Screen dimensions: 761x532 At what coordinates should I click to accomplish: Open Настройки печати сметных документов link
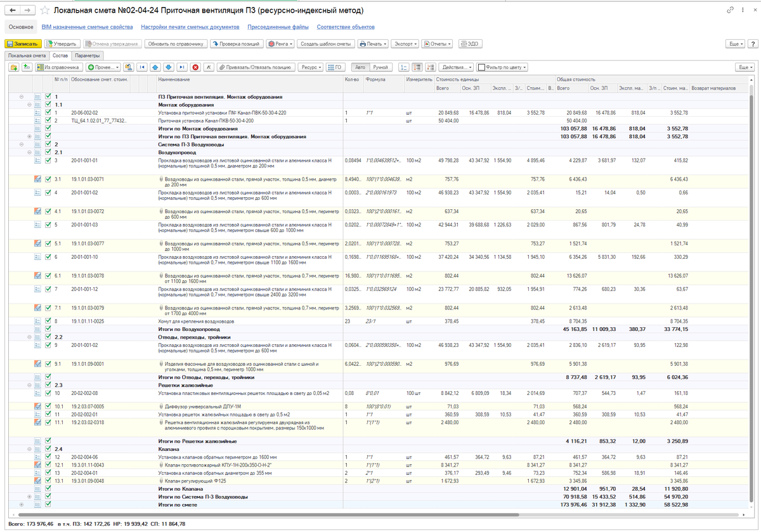coord(190,27)
